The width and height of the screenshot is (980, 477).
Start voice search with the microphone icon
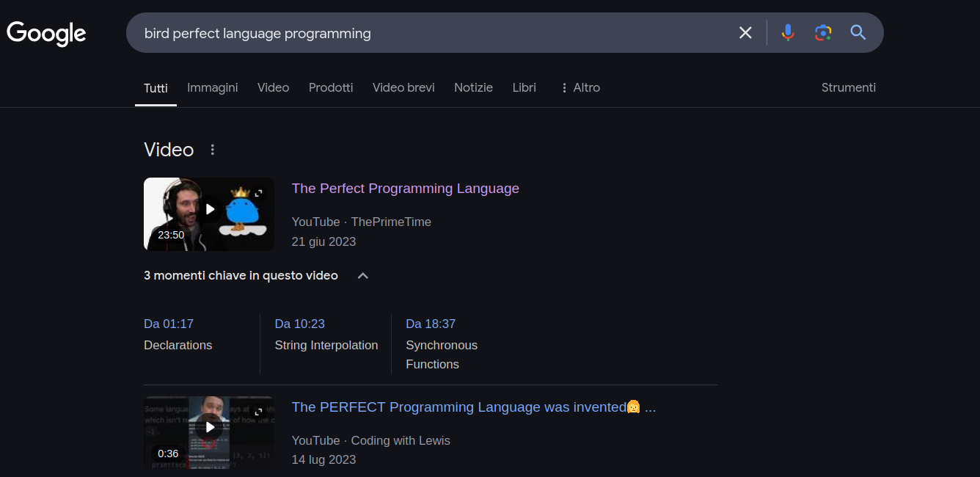click(788, 32)
